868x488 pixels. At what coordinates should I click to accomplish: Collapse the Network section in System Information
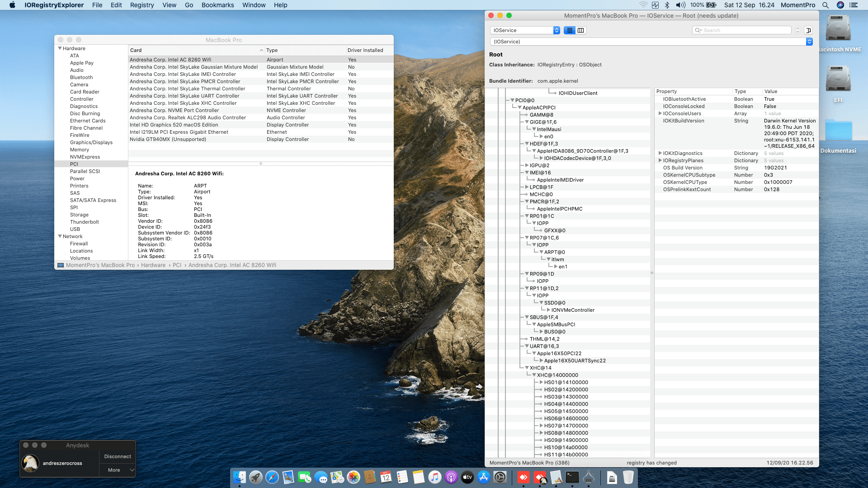pos(60,236)
